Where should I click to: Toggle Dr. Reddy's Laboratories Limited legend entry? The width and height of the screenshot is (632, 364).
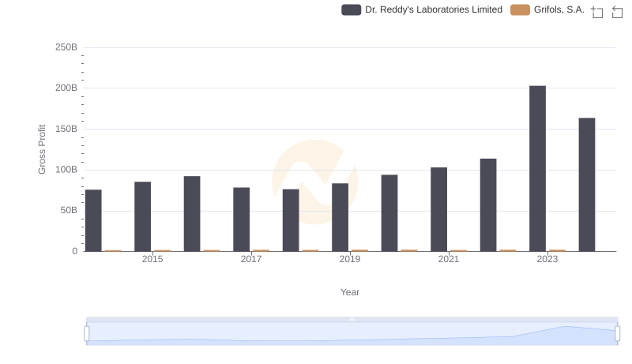pyautogui.click(x=422, y=9)
